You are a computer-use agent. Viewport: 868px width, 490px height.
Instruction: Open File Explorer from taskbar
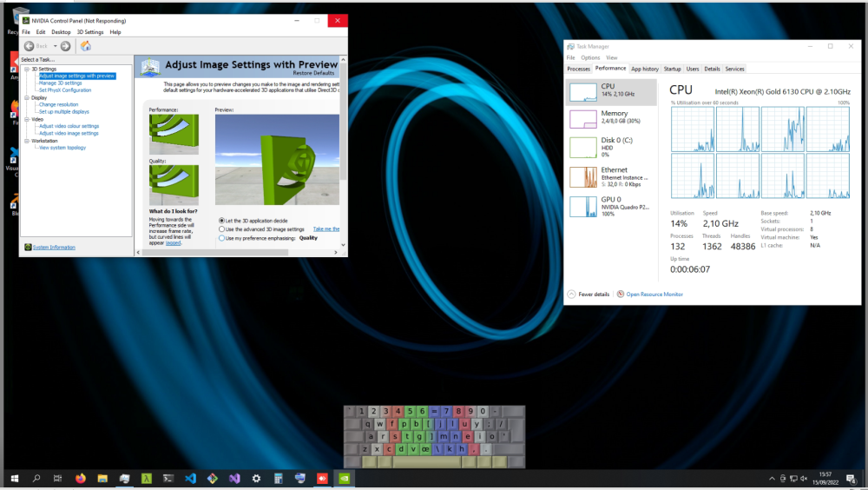(102, 479)
